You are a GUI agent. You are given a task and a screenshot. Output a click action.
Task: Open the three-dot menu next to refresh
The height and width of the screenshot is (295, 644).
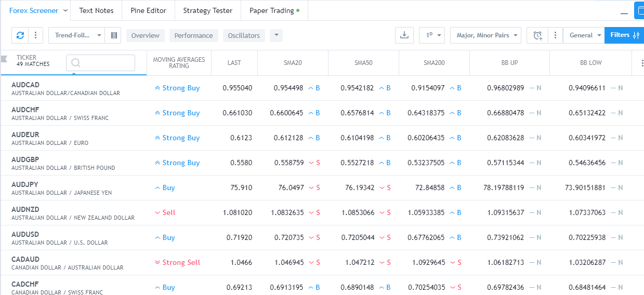click(x=35, y=35)
